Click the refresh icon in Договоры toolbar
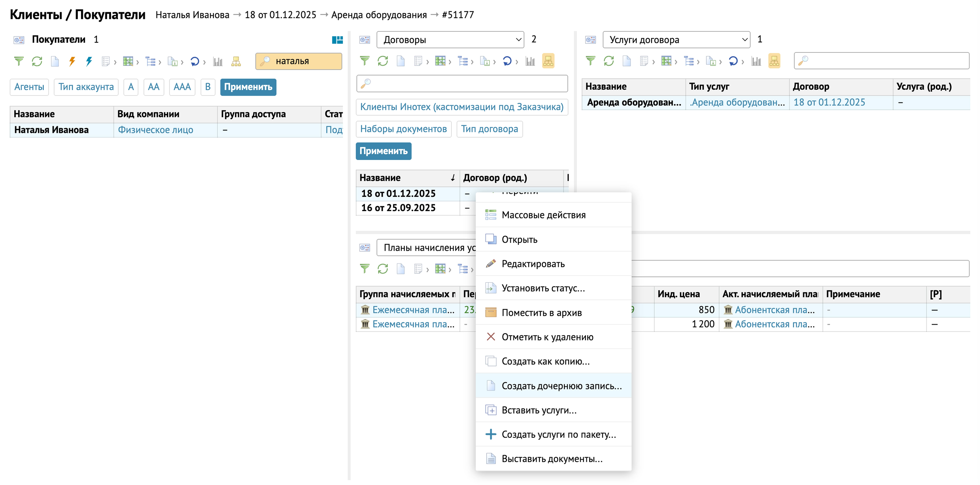This screenshot has height=485, width=980. tap(382, 61)
